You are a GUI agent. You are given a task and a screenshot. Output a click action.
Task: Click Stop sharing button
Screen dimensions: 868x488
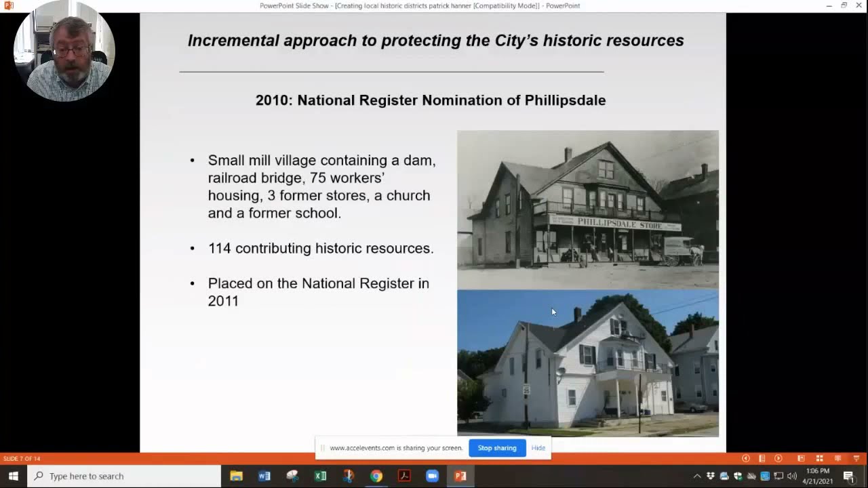(497, 448)
